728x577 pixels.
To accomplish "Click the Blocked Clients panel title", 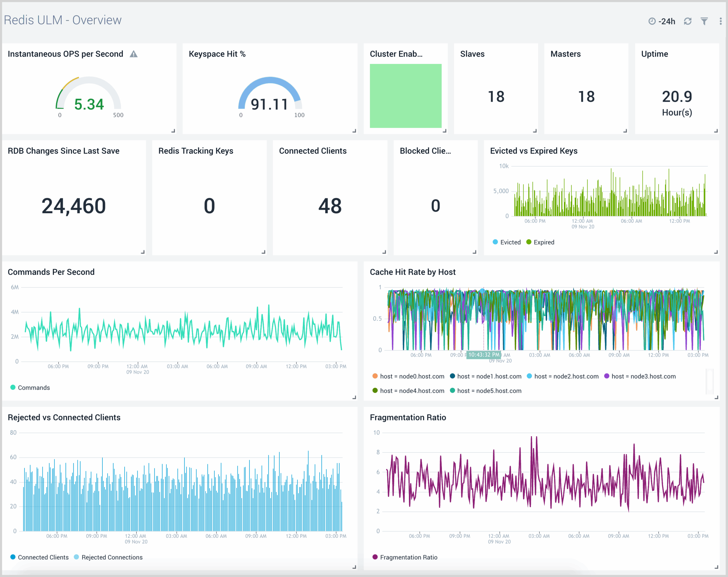I will tap(425, 151).
